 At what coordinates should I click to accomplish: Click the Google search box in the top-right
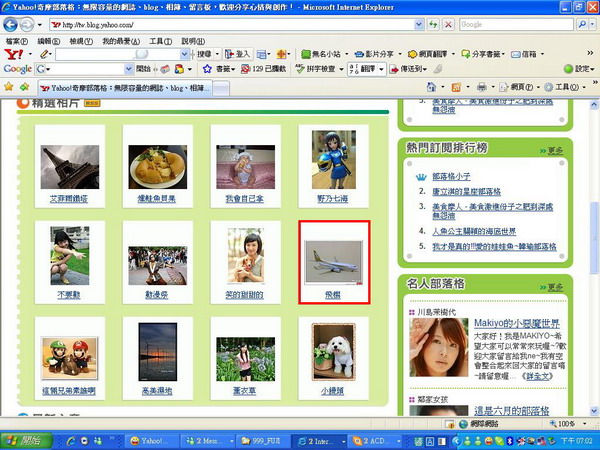[516, 24]
